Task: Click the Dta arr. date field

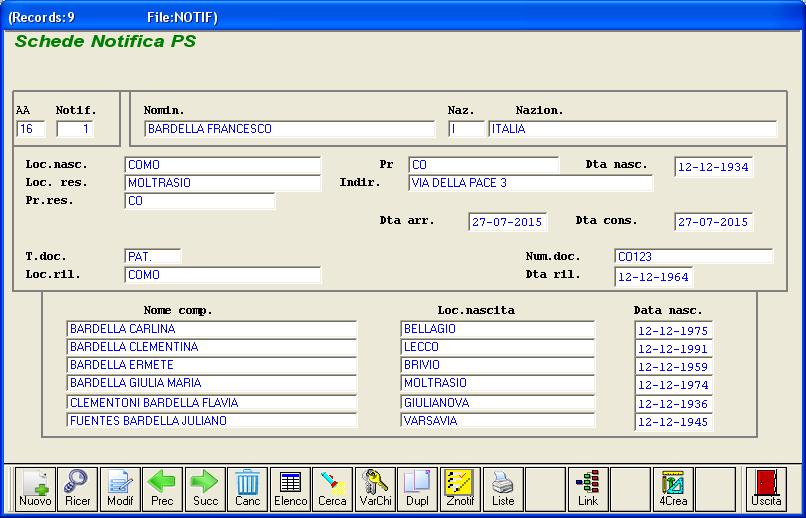Action: (x=507, y=221)
